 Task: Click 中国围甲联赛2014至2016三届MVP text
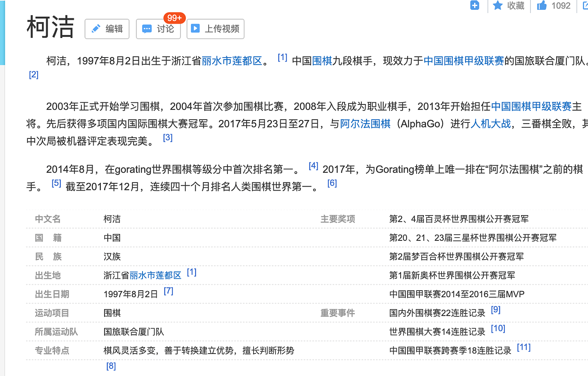click(x=457, y=294)
